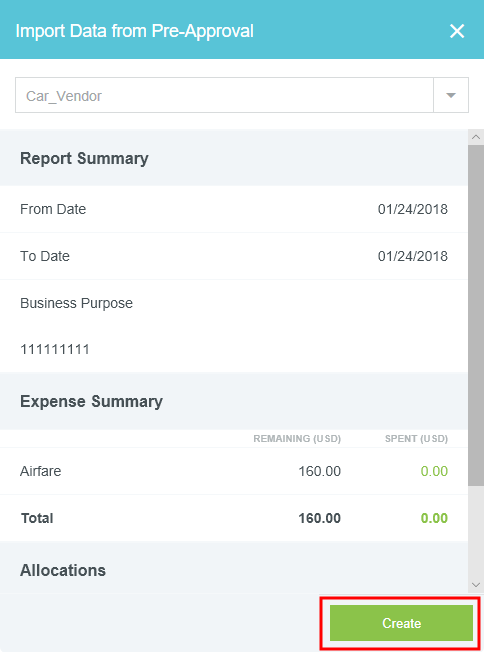
Task: Open the Allocations section header
Action: coord(63,570)
